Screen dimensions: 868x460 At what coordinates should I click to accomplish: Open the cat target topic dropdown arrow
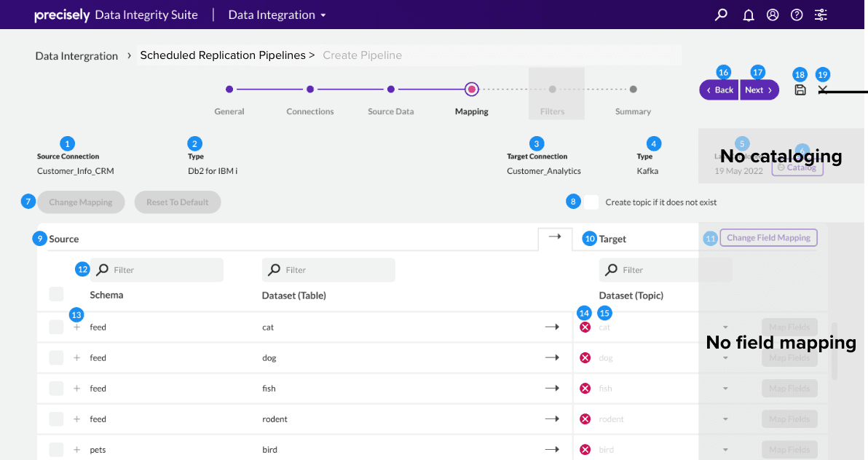[x=725, y=327]
